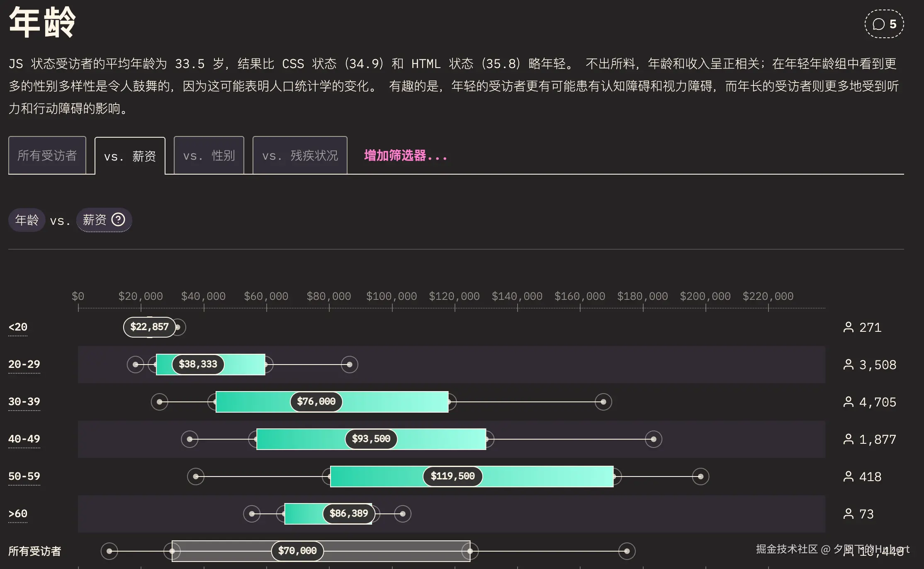Click the person icon next to 271
924x569 pixels.
point(848,327)
